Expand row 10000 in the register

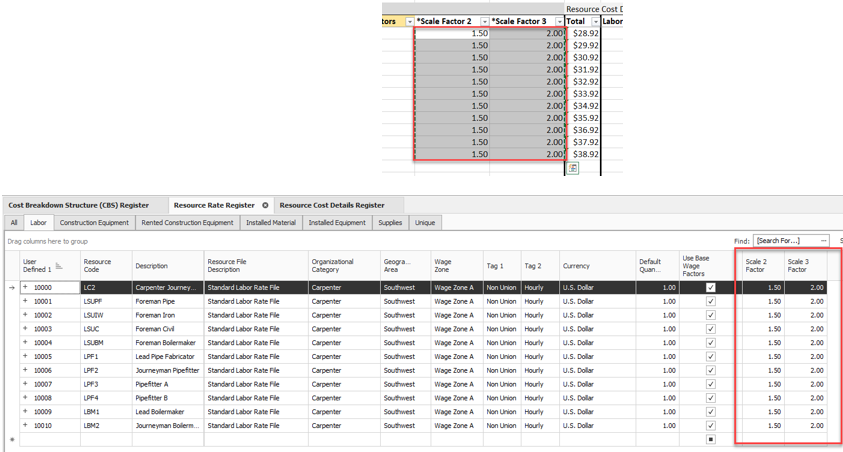pyautogui.click(x=25, y=288)
